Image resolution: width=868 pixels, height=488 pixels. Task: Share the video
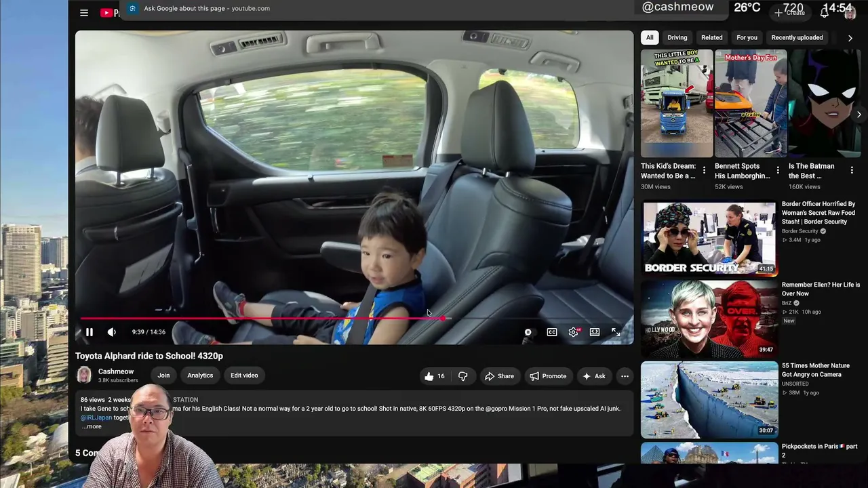pos(499,376)
